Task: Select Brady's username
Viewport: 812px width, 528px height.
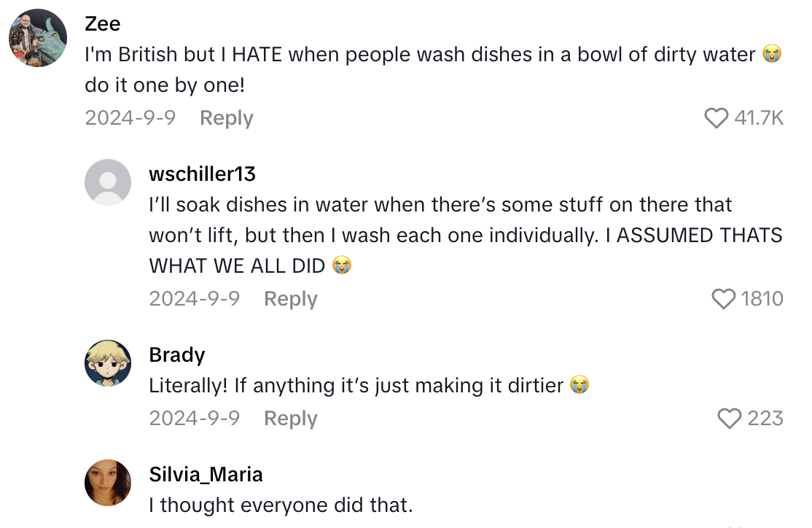Action: coord(176,354)
